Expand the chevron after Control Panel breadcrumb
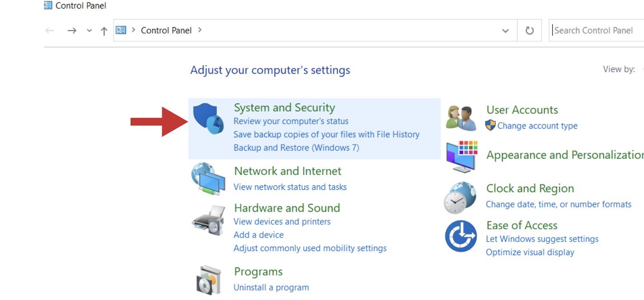 (200, 30)
